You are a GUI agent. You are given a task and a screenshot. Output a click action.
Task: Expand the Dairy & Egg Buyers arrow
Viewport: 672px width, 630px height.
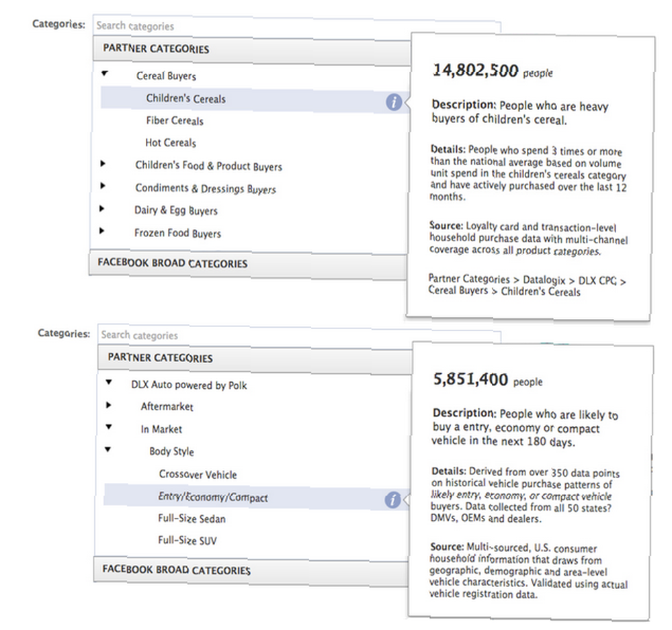pos(102,209)
